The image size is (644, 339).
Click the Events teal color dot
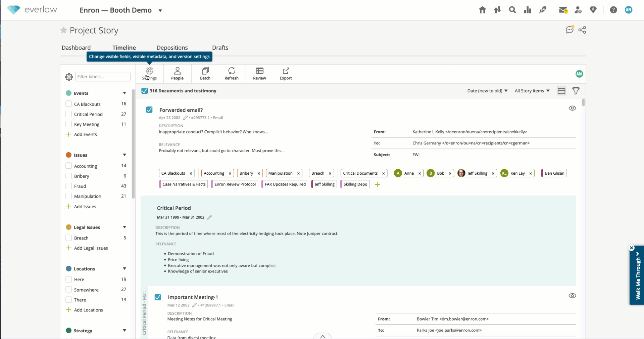pos(69,93)
